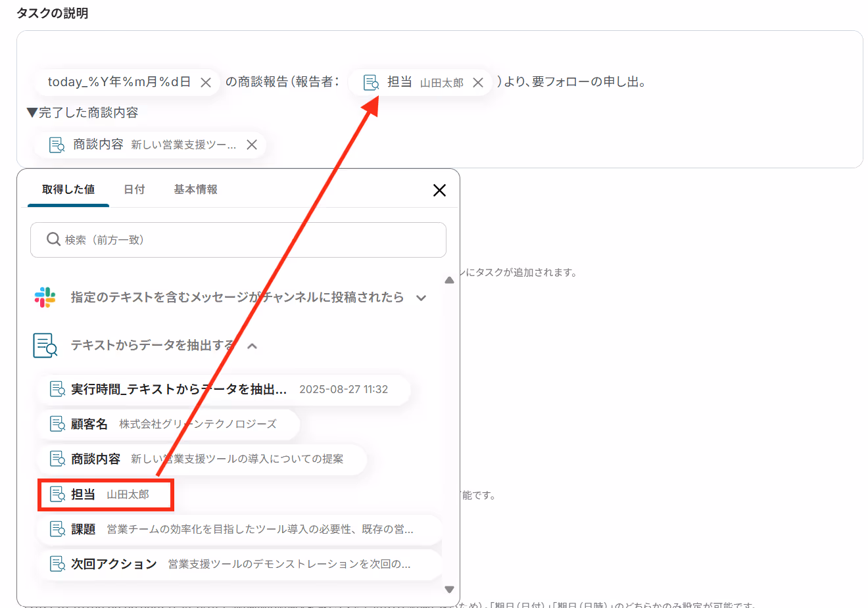
Task: Click the ▼完了した商談内容 text line
Action: click(x=82, y=112)
